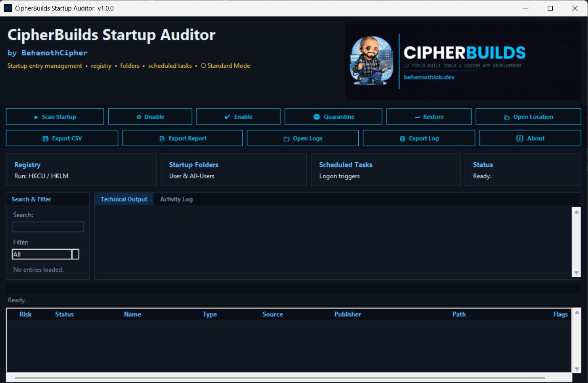The width and height of the screenshot is (588, 383).
Task: Click "Logon triggers" text
Action: [x=339, y=176]
